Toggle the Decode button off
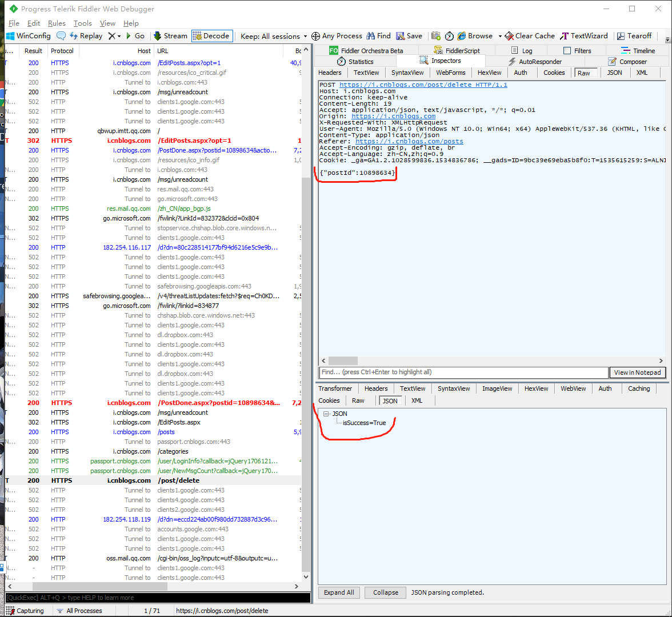The height and width of the screenshot is (617, 672). click(211, 36)
